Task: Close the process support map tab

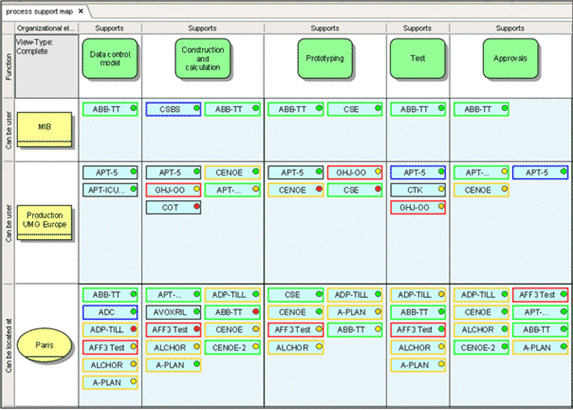Action: 81,11
